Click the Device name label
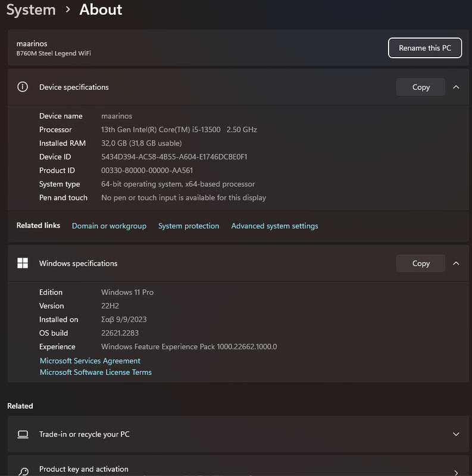This screenshot has height=476, width=472. click(61, 116)
